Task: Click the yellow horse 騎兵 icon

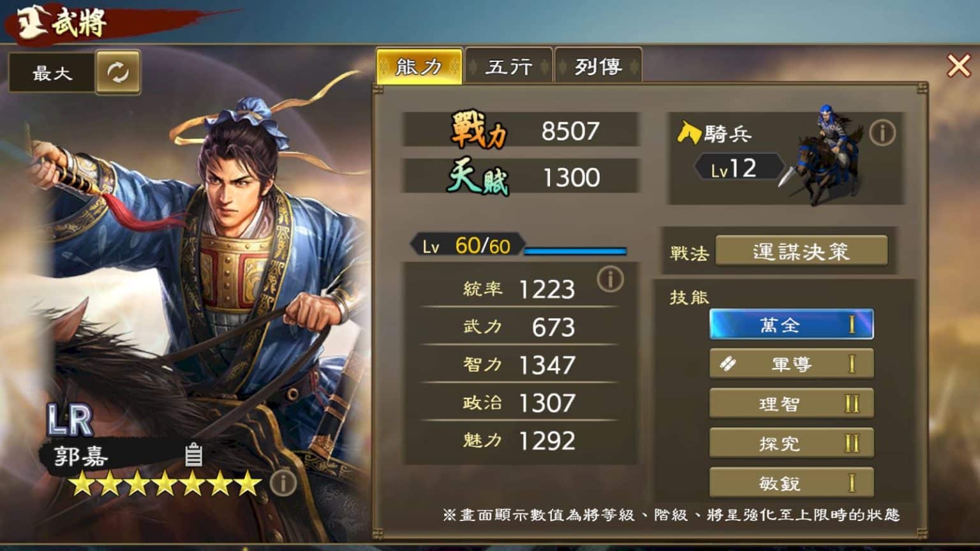Action: [688, 132]
